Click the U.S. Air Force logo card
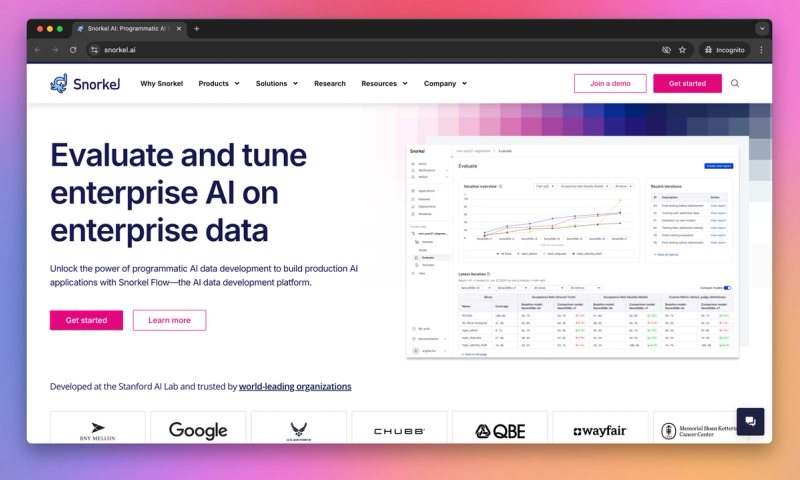800x480 pixels. pos(298,427)
